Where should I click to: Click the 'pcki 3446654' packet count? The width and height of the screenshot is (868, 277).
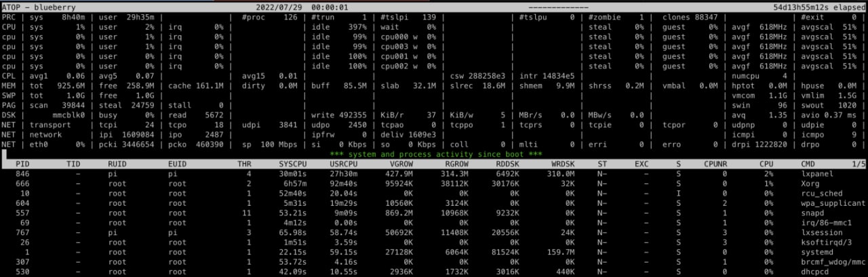click(x=127, y=144)
